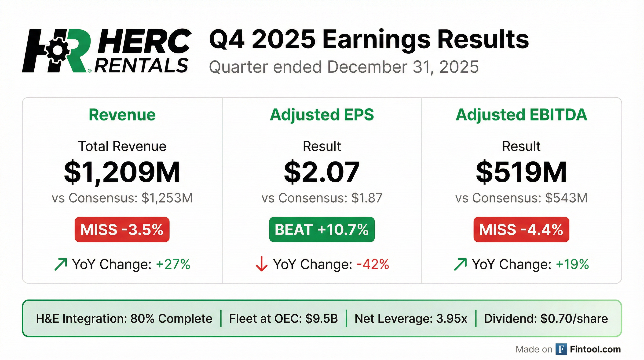This screenshot has width=644, height=360.
Task: Click the red MISS -4.4% badge
Action: point(521,229)
